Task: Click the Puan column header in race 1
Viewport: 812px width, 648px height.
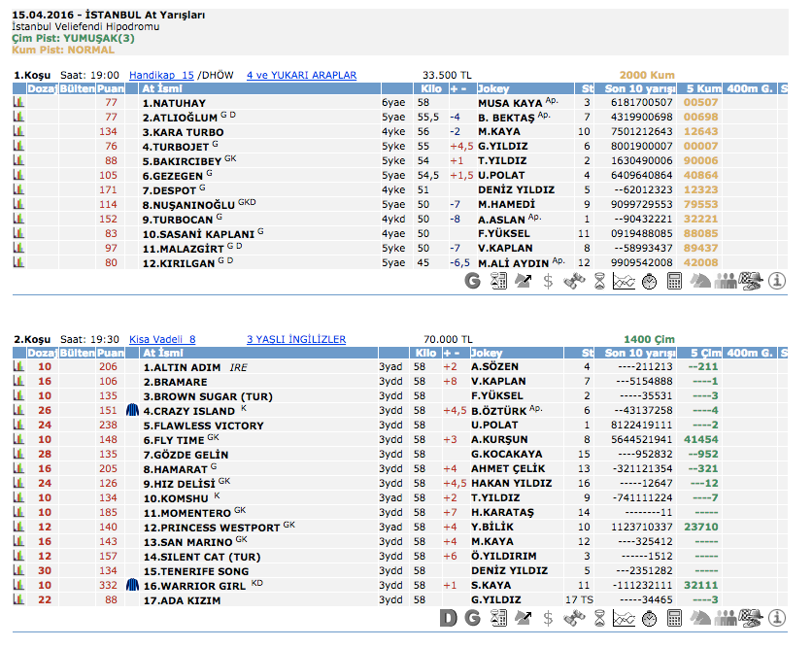Action: [x=112, y=88]
